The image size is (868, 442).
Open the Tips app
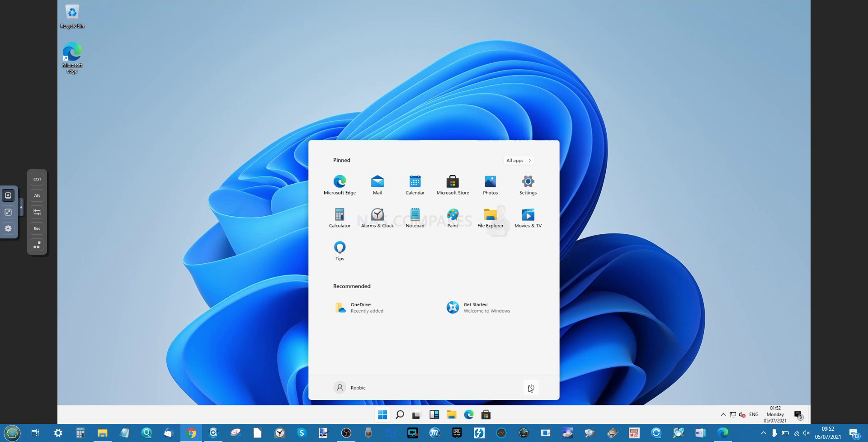[340, 251]
